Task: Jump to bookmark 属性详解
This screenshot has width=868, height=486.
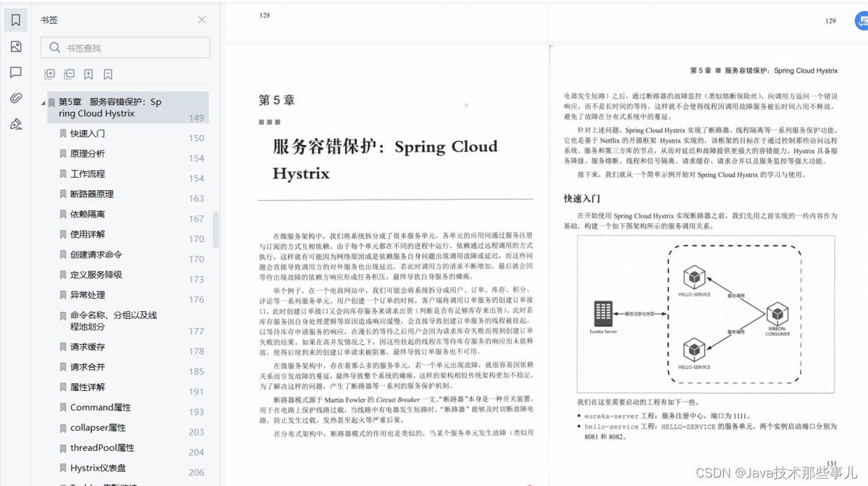Action: pyautogui.click(x=87, y=387)
